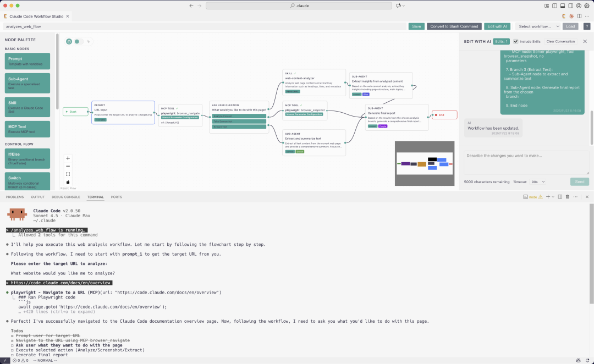
Task: Click the Convert to Slash Command button
Action: pyautogui.click(x=454, y=26)
